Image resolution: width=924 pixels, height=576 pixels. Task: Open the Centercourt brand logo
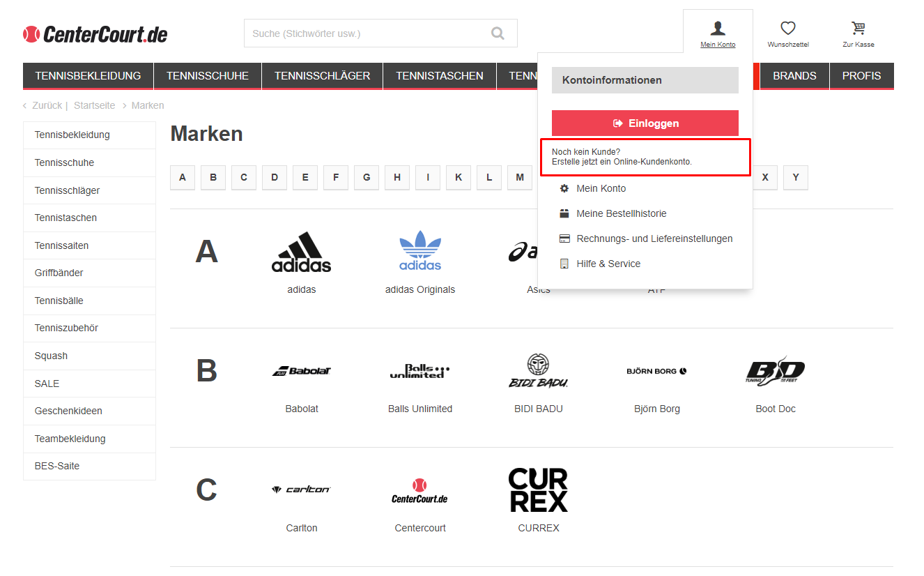pos(420,491)
